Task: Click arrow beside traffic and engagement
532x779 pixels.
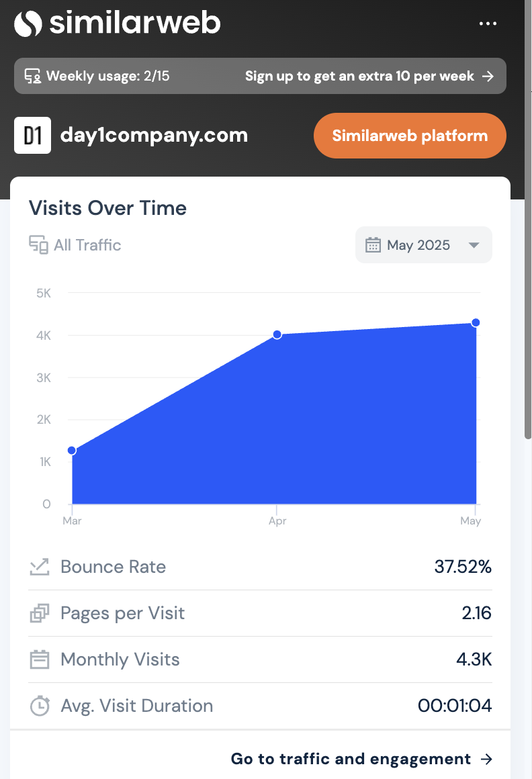Action: [487, 759]
